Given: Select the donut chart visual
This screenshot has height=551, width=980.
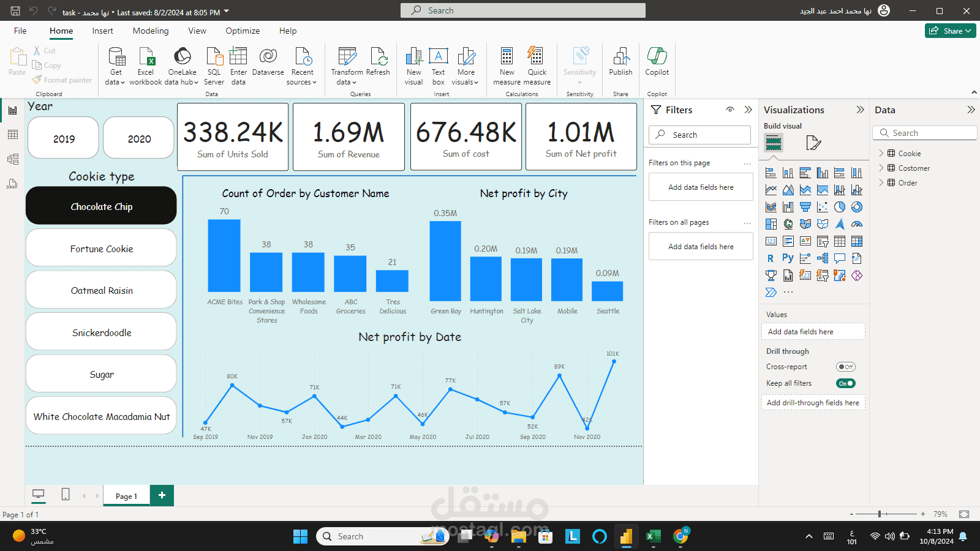Looking at the screenshot, I should [x=857, y=207].
